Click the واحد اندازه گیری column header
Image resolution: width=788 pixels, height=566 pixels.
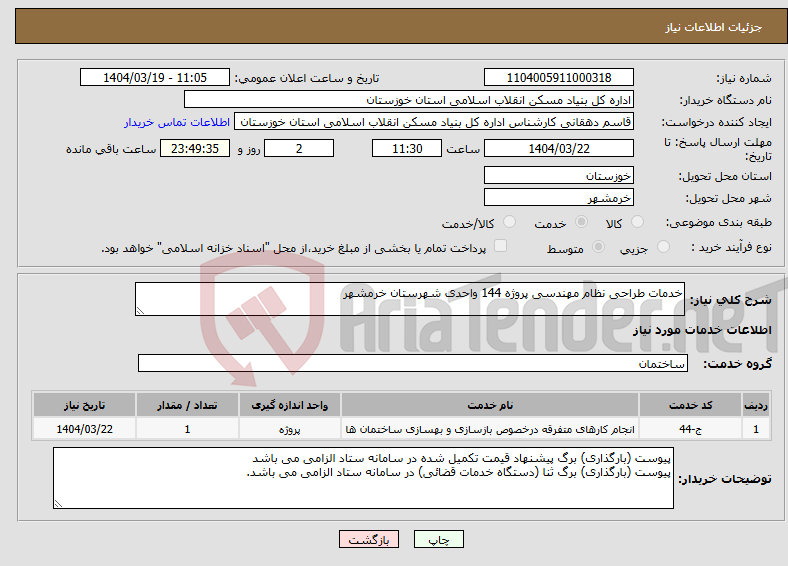pyautogui.click(x=289, y=405)
